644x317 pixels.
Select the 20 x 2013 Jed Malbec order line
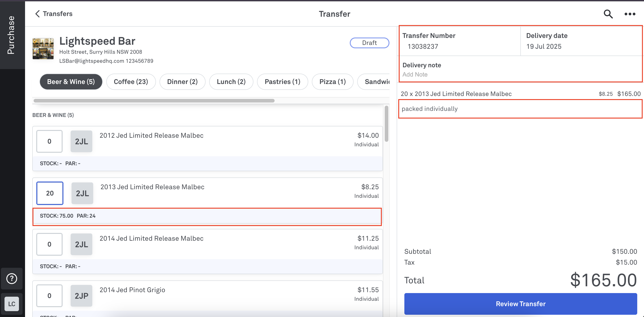click(521, 94)
